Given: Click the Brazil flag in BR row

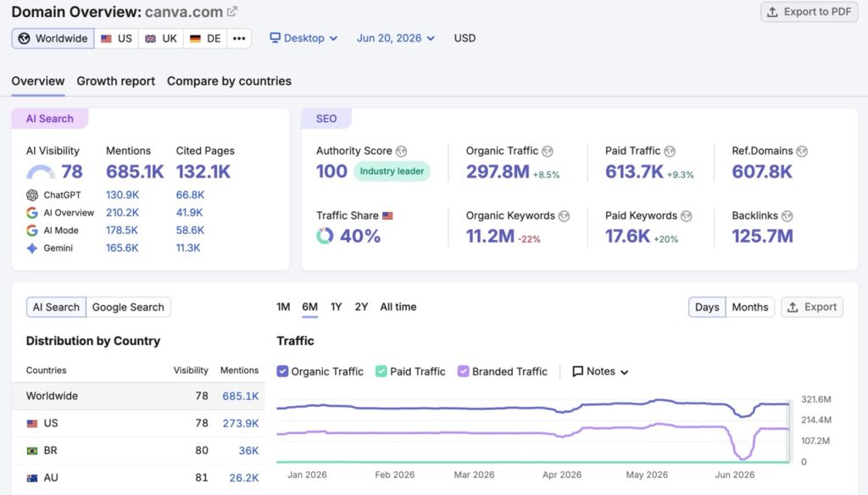Looking at the screenshot, I should [32, 451].
